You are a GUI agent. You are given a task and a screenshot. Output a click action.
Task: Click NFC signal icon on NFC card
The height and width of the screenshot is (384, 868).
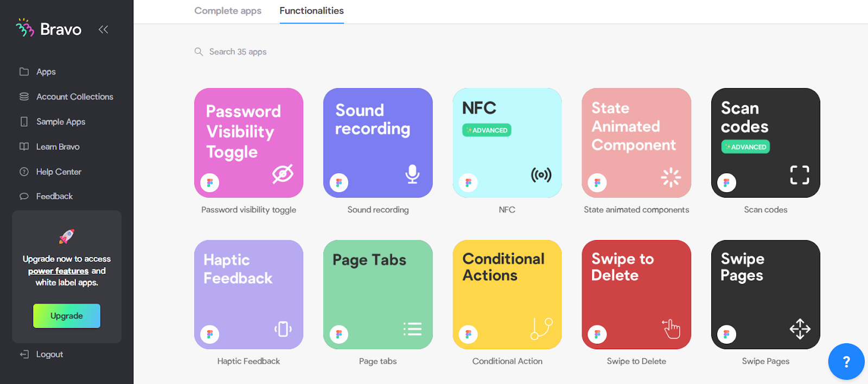pos(541,175)
